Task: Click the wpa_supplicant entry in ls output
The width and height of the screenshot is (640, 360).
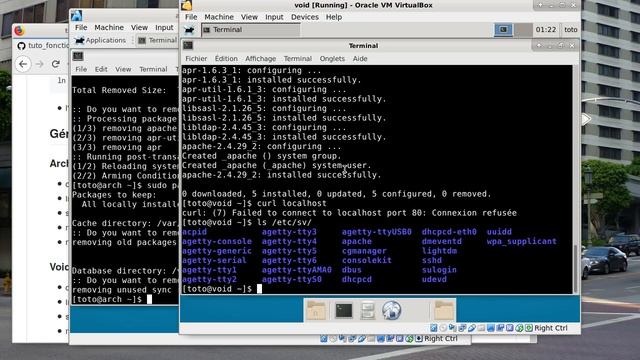Action: (521, 241)
